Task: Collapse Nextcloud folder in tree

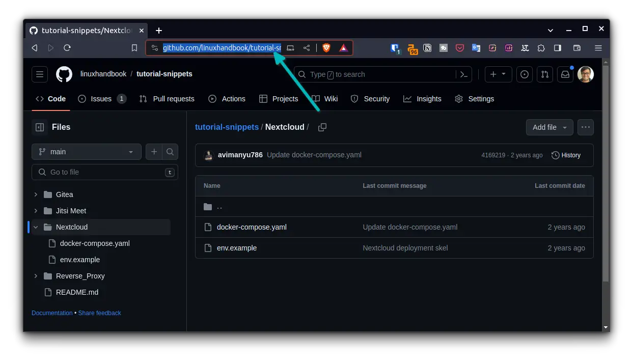Action: [x=36, y=227]
